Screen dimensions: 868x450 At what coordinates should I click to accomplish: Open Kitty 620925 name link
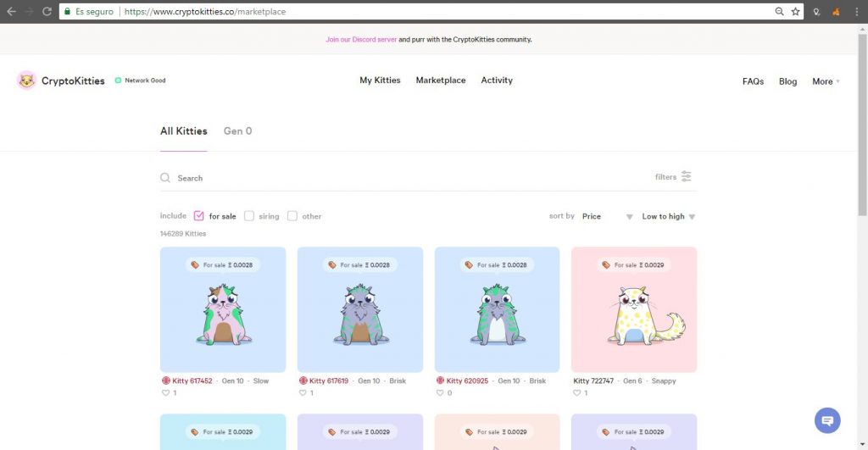(x=467, y=381)
